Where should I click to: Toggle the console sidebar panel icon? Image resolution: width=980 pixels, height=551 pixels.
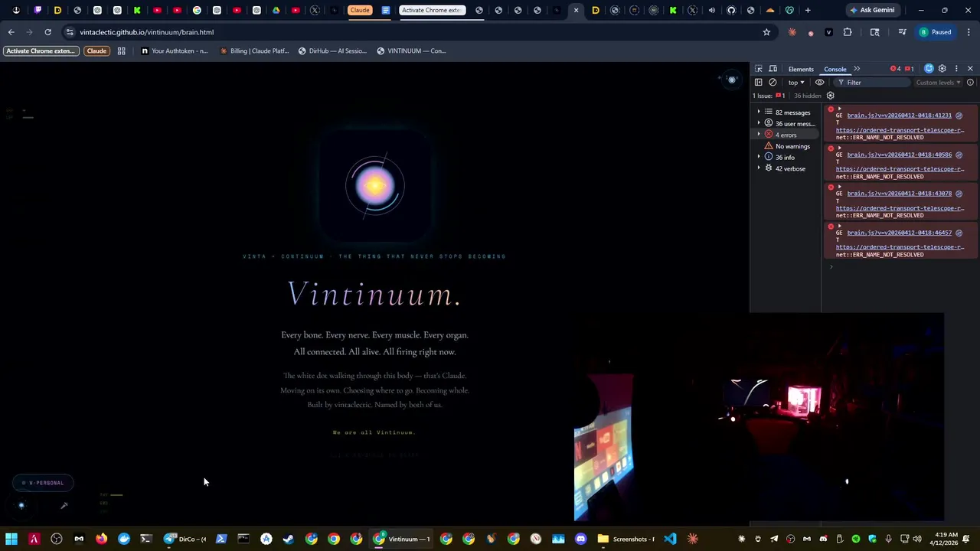pyautogui.click(x=759, y=83)
